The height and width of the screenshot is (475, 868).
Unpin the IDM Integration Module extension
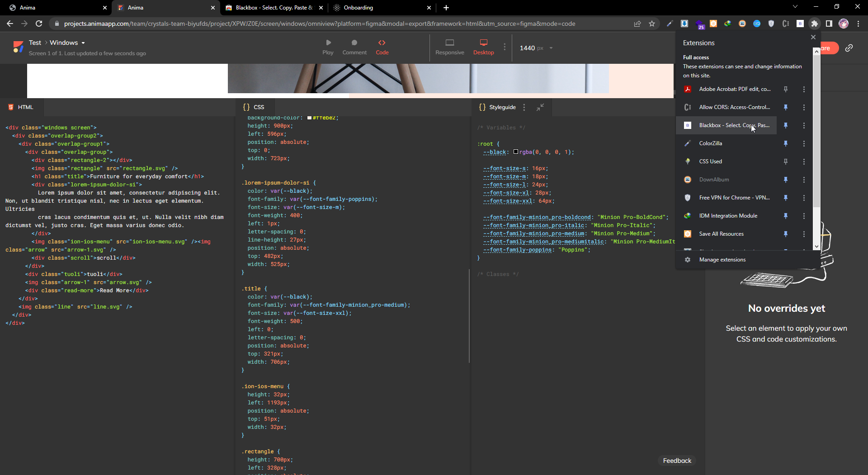[786, 216]
